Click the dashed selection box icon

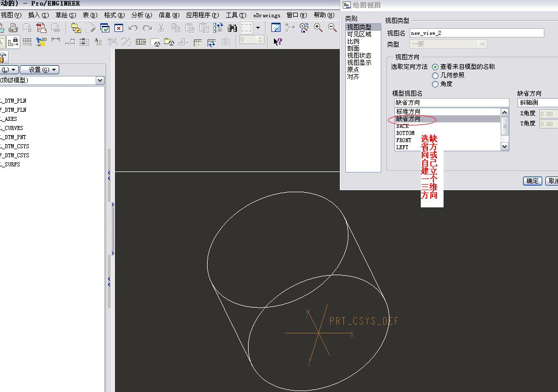[246, 28]
